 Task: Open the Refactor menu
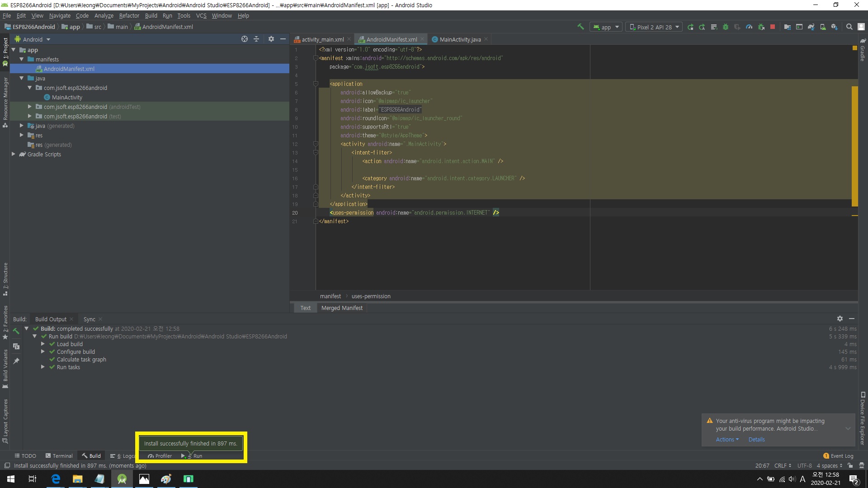[x=129, y=15]
